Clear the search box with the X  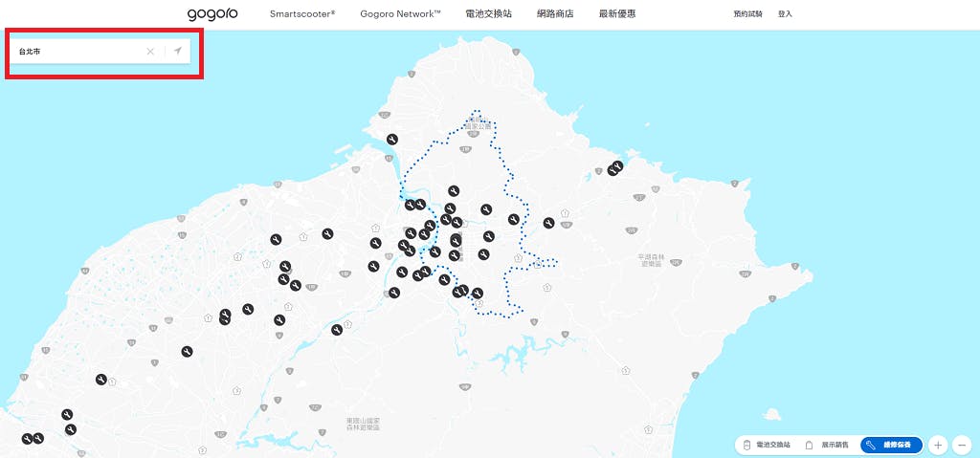pos(150,52)
